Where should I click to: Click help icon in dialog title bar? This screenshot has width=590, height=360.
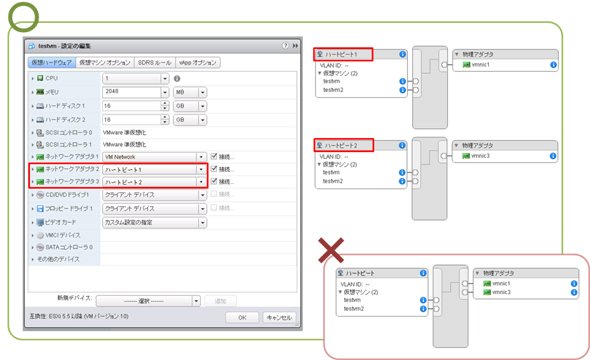[x=286, y=46]
